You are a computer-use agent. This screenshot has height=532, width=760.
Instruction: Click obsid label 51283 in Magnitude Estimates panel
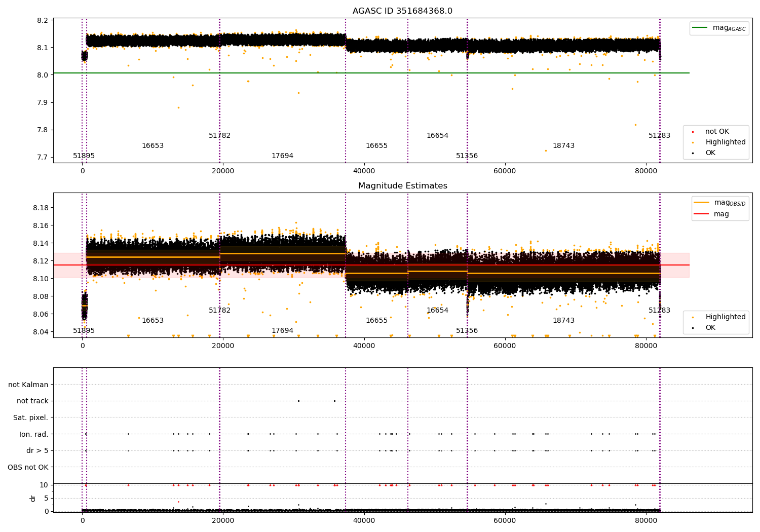(659, 311)
